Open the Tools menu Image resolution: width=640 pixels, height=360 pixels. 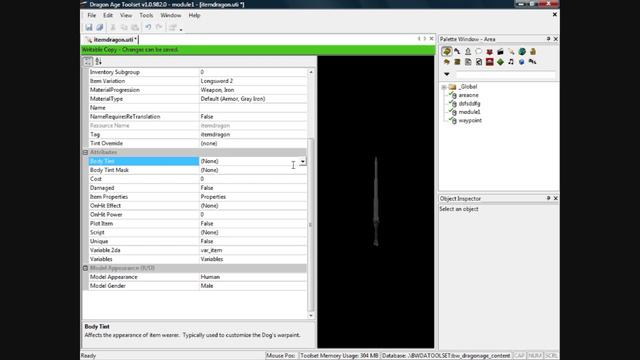point(146,15)
